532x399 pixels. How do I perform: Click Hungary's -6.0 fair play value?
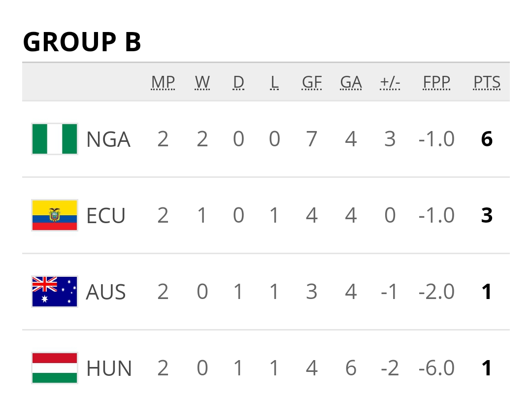click(436, 368)
